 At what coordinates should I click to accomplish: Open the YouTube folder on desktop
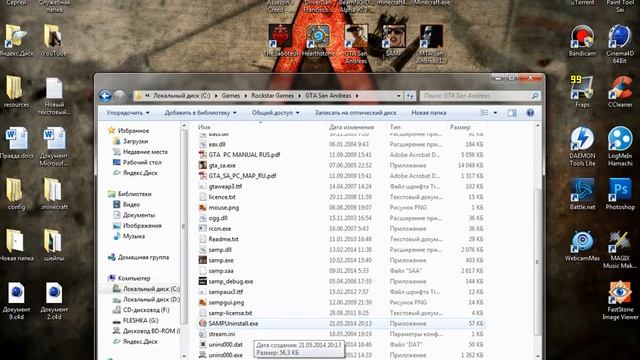(53, 40)
